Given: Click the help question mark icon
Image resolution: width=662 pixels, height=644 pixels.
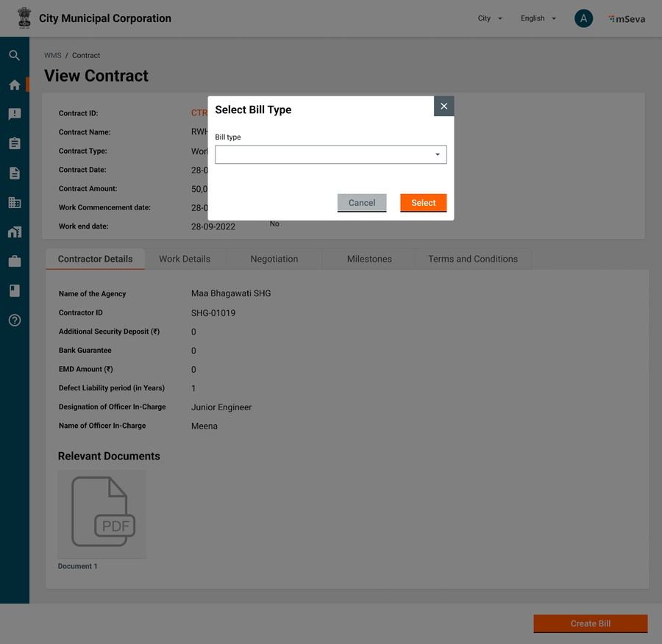Looking at the screenshot, I should pos(14,320).
